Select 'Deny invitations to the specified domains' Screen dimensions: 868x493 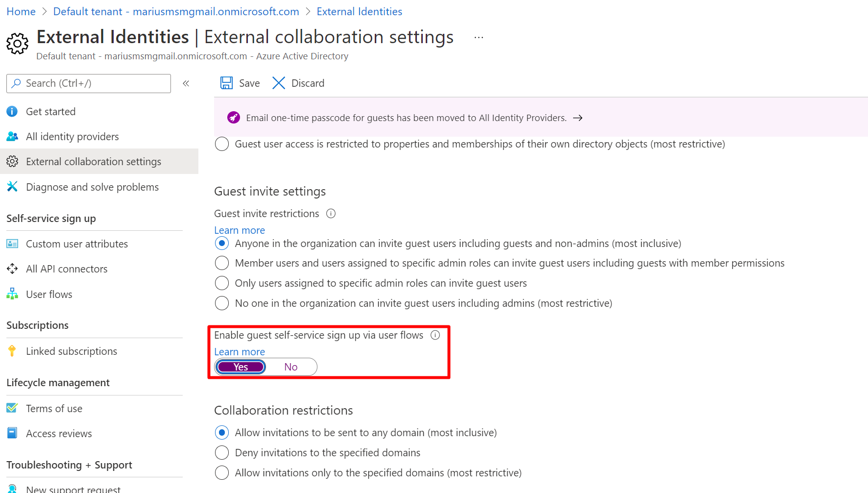[x=222, y=453]
